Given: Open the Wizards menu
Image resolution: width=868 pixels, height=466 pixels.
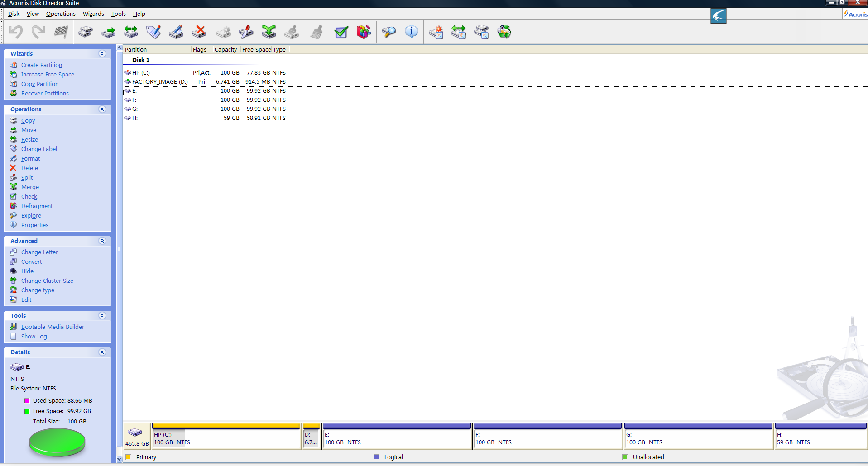Looking at the screenshot, I should pyautogui.click(x=93, y=14).
